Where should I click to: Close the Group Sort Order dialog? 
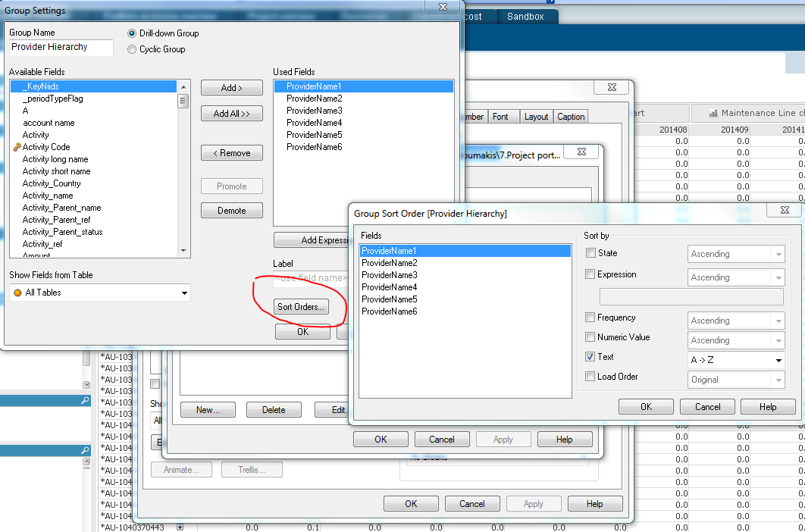pyautogui.click(x=785, y=210)
